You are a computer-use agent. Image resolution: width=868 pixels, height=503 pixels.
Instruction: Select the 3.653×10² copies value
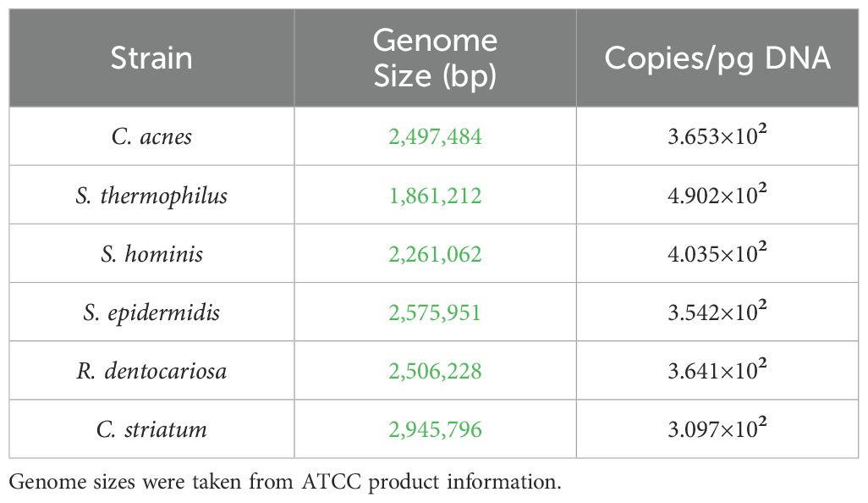[x=717, y=135]
